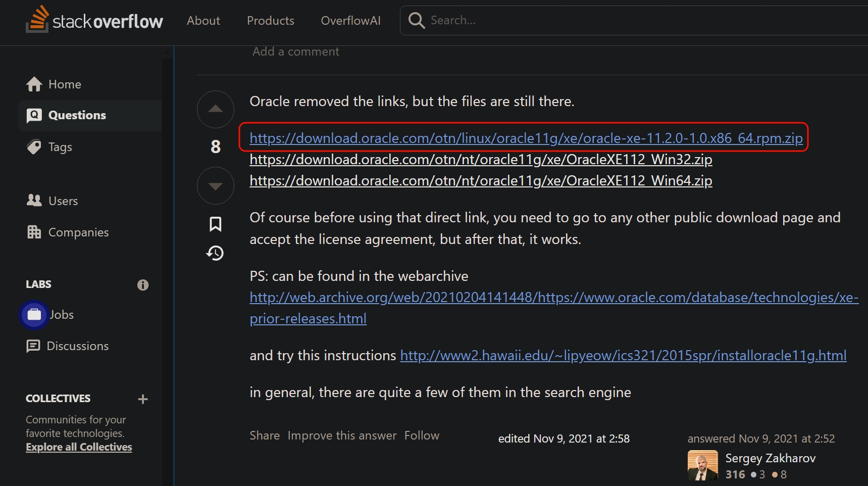Viewport: 868px width, 486px height.
Task: Click the Home house icon
Action: coord(34,84)
